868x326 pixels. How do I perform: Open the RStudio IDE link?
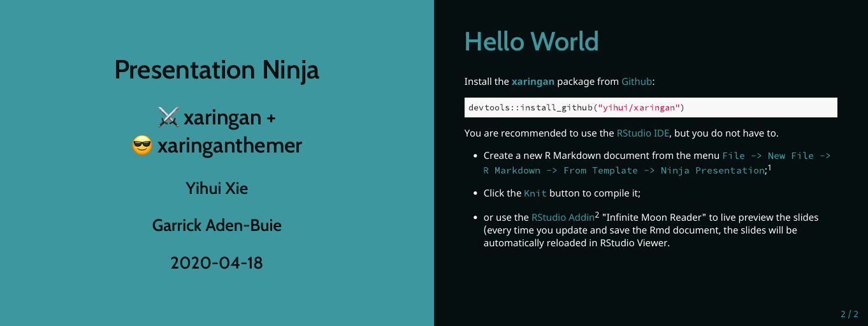click(643, 134)
